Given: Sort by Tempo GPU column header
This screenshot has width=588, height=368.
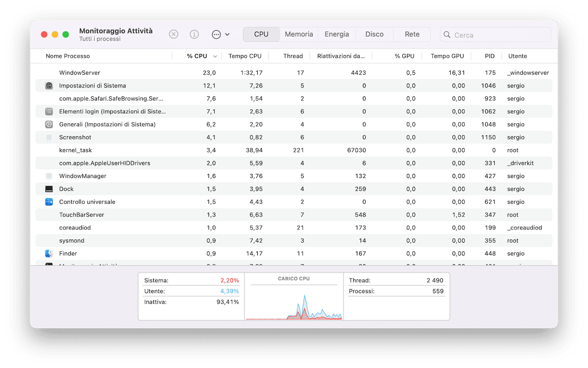Looking at the screenshot, I should click(447, 56).
